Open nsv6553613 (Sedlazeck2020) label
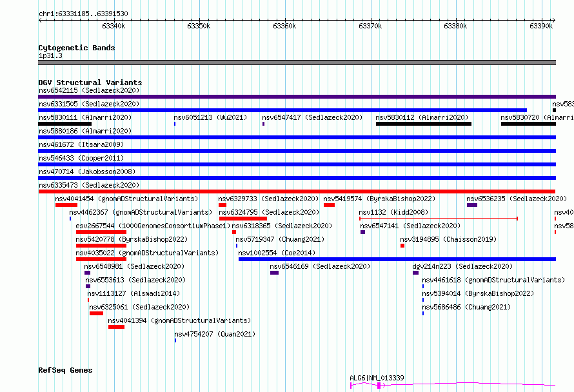The height and width of the screenshot is (392, 574). tap(136, 280)
